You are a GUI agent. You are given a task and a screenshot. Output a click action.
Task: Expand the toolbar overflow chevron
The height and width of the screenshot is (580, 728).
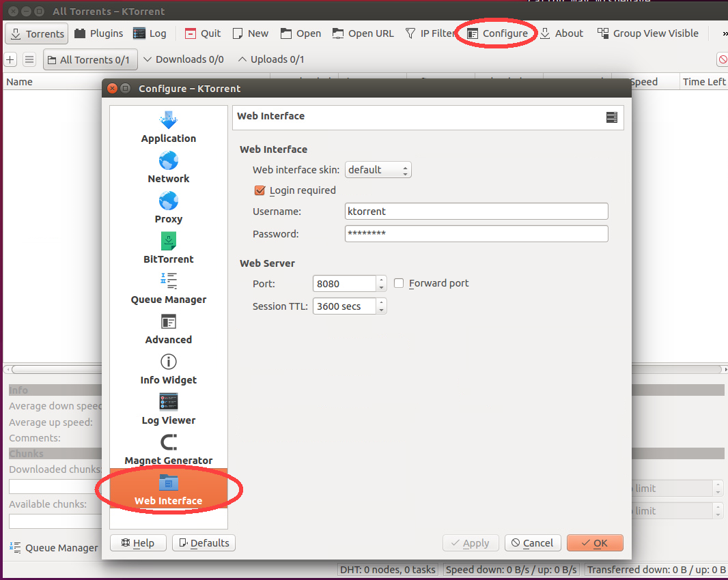point(724,33)
